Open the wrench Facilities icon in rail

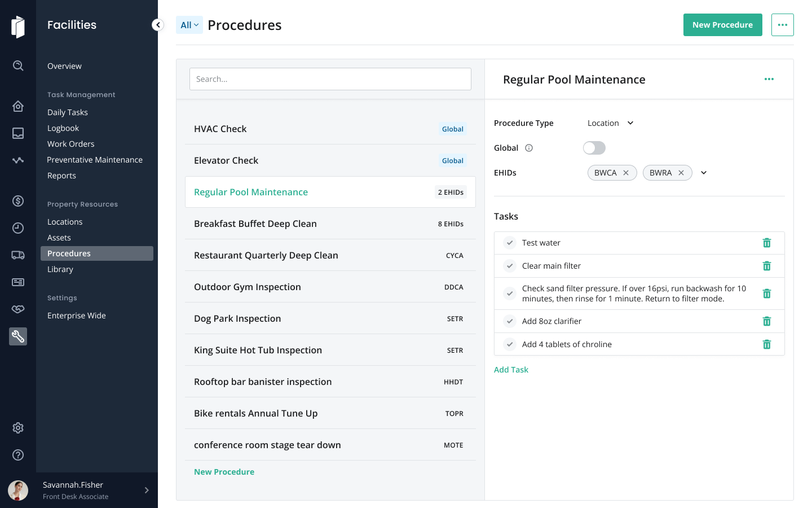pos(18,336)
